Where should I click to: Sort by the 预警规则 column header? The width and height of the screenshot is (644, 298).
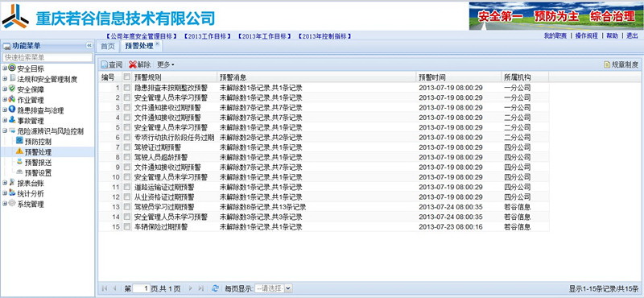174,77
